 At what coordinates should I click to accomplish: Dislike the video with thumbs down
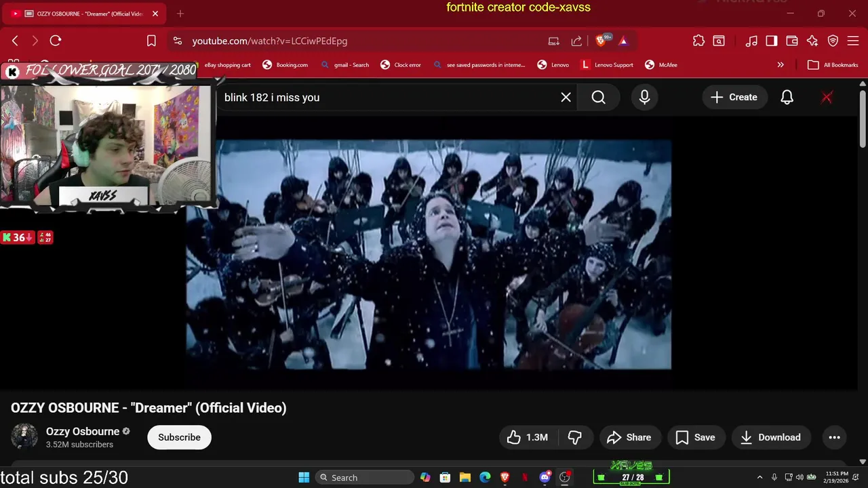click(x=575, y=437)
